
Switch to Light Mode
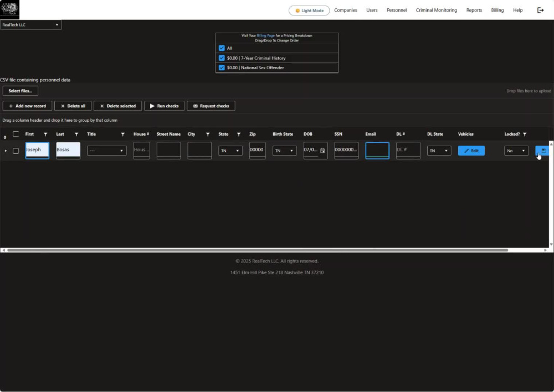(309, 10)
